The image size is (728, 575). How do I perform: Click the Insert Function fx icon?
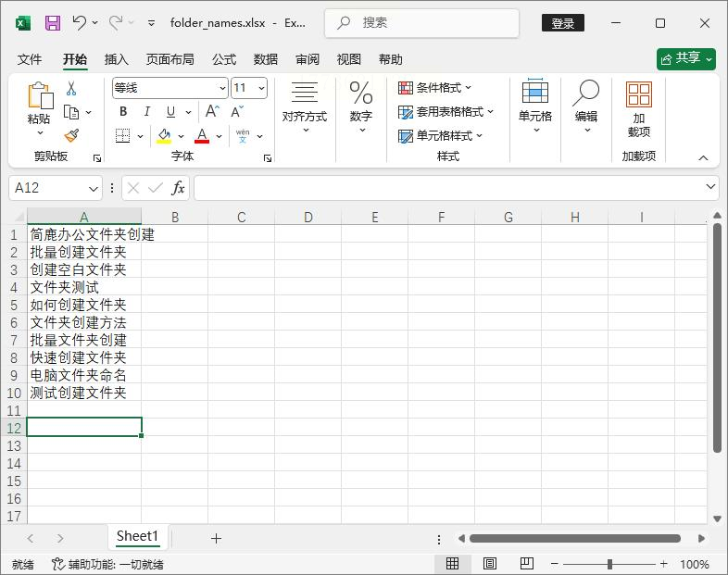[179, 188]
